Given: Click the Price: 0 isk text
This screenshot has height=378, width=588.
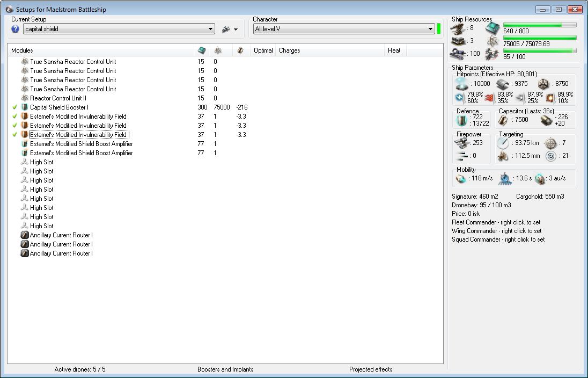Looking at the screenshot, I should coord(466,214).
